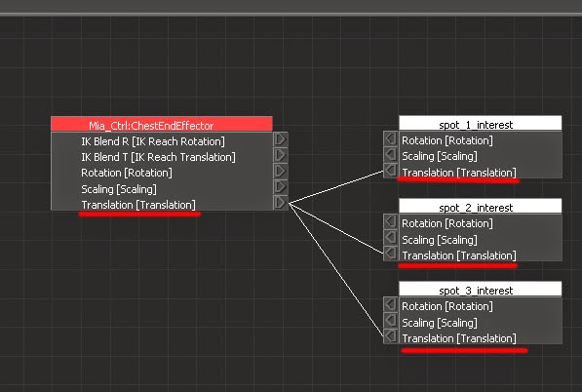Click the IK Blend T output connector arrow
Viewport: 582px width, 392px height.
tap(280, 155)
